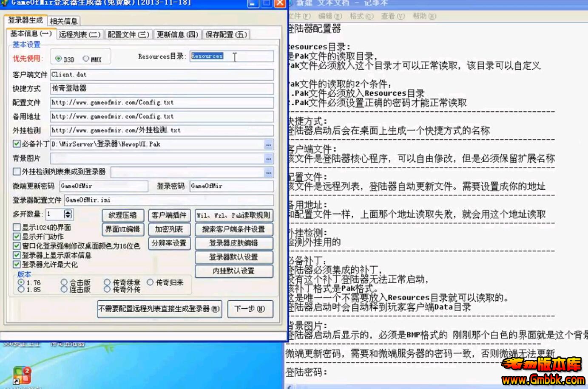Toggle 登录器允许最大化 checkbox
Viewport: 588px width, 389px height.
pyautogui.click(x=17, y=265)
